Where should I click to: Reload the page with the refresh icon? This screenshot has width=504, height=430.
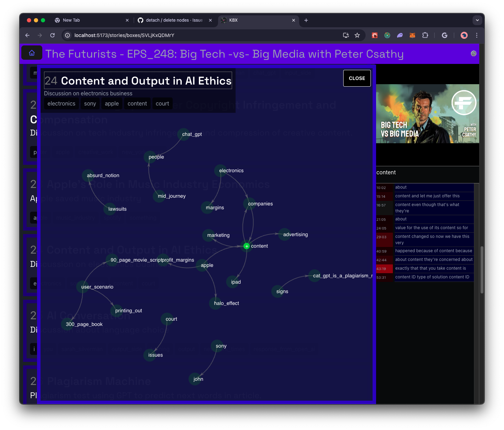point(52,35)
